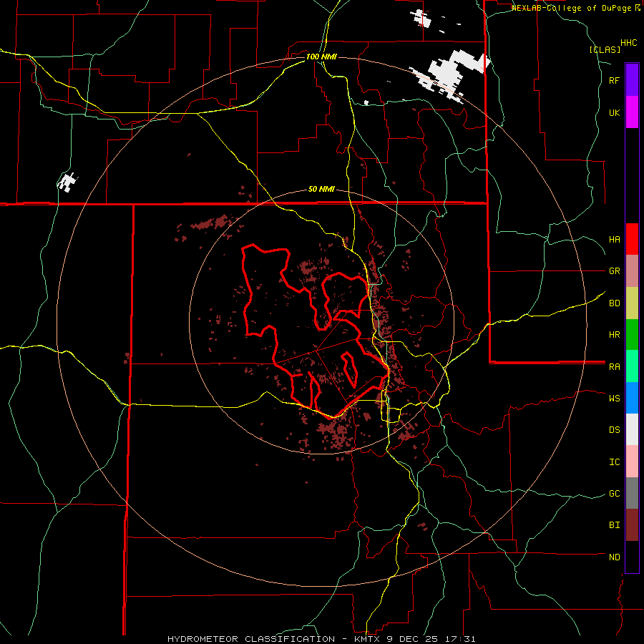Click the RA light green legend swatch
The image size is (644, 644).
[632, 366]
